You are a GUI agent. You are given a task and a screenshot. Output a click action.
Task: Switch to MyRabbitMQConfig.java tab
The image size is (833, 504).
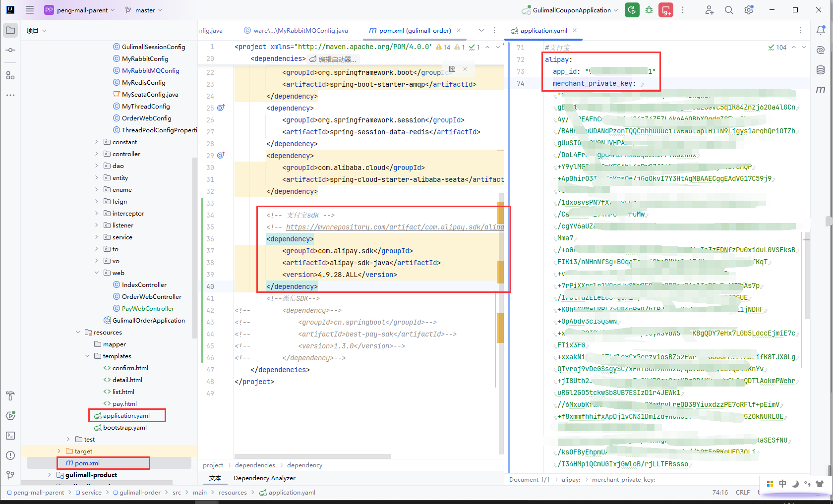pos(296,30)
